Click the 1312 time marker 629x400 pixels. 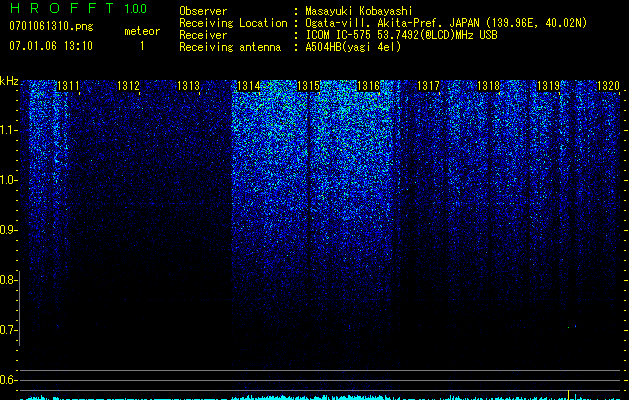(x=128, y=86)
